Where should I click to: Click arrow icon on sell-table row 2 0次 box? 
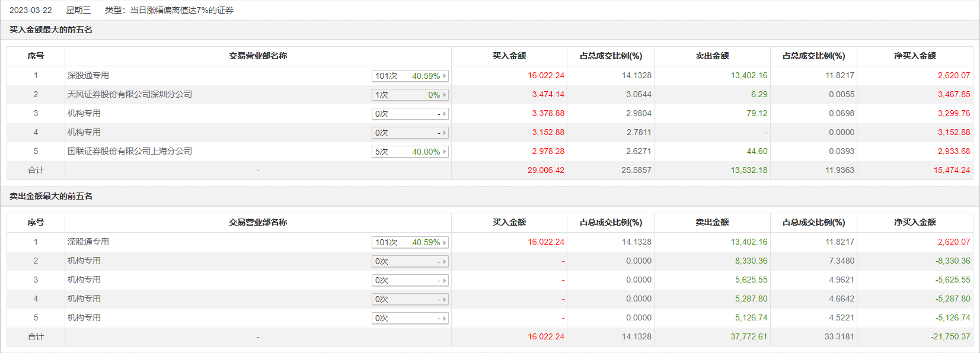445,261
